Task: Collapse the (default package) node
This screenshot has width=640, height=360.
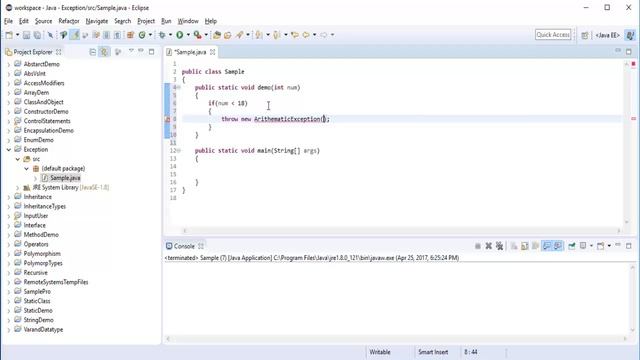Action: 27,169
